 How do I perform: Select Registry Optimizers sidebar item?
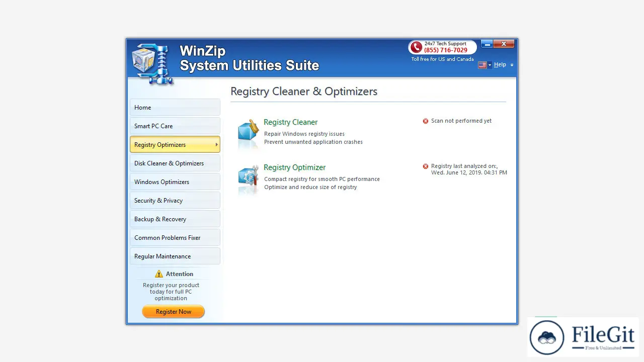[x=175, y=145]
